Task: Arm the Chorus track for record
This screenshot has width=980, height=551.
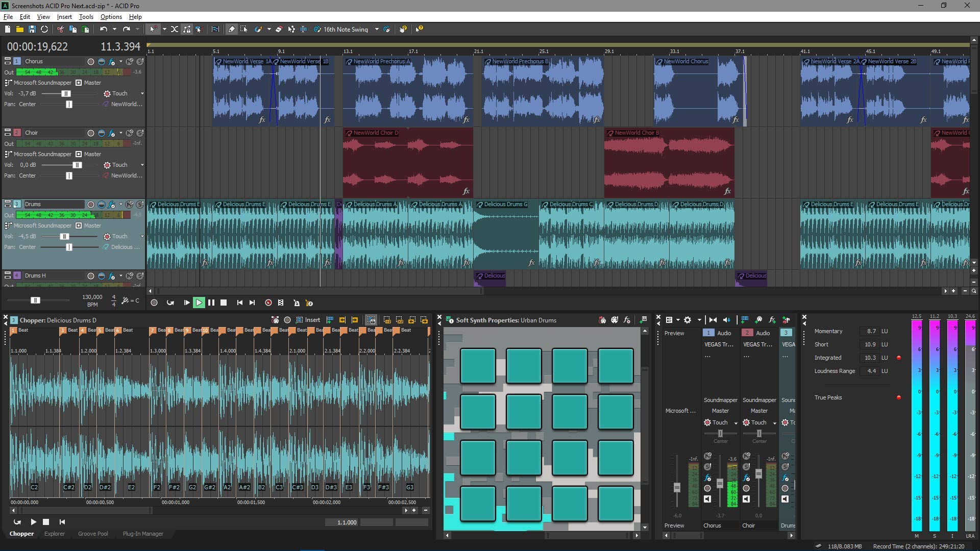Action: (90, 61)
